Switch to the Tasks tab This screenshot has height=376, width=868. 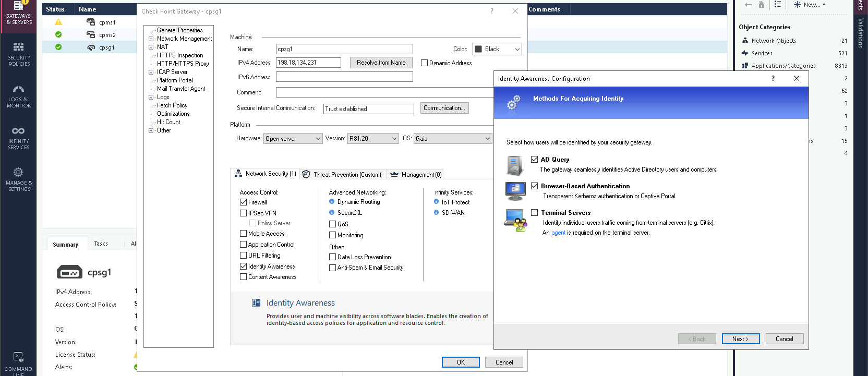[x=101, y=244]
